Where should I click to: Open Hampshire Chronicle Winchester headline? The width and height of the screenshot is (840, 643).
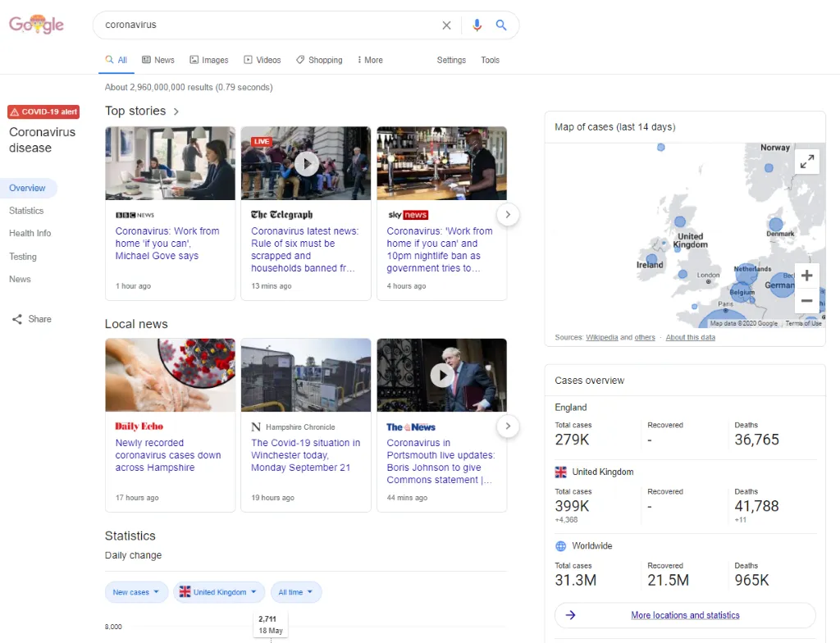click(305, 455)
